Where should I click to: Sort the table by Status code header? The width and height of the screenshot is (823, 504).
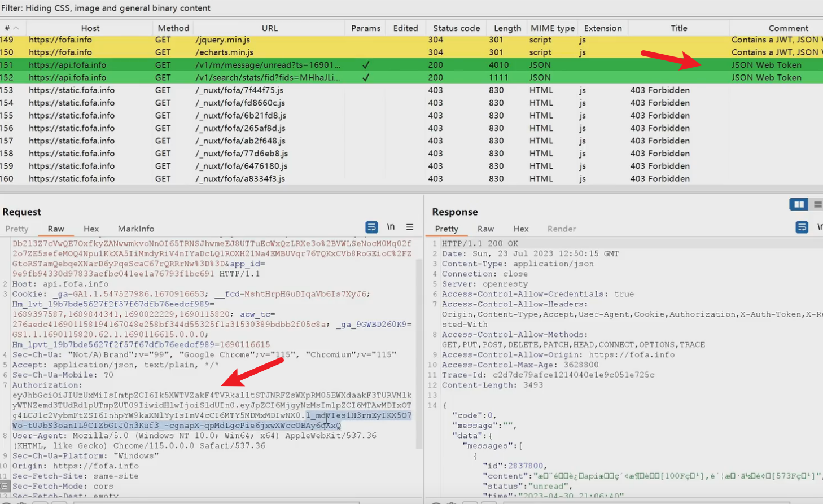coord(456,28)
